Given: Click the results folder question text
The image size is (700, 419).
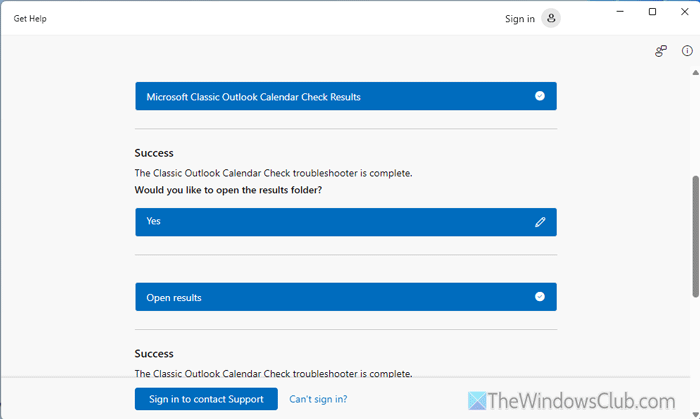Looking at the screenshot, I should point(230,190).
